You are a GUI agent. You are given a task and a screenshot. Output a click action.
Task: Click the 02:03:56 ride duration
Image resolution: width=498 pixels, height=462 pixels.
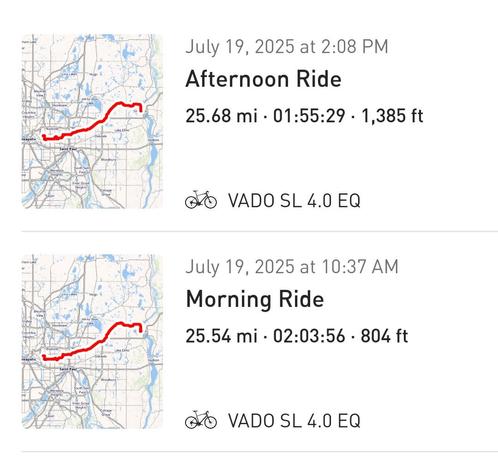coord(309,336)
